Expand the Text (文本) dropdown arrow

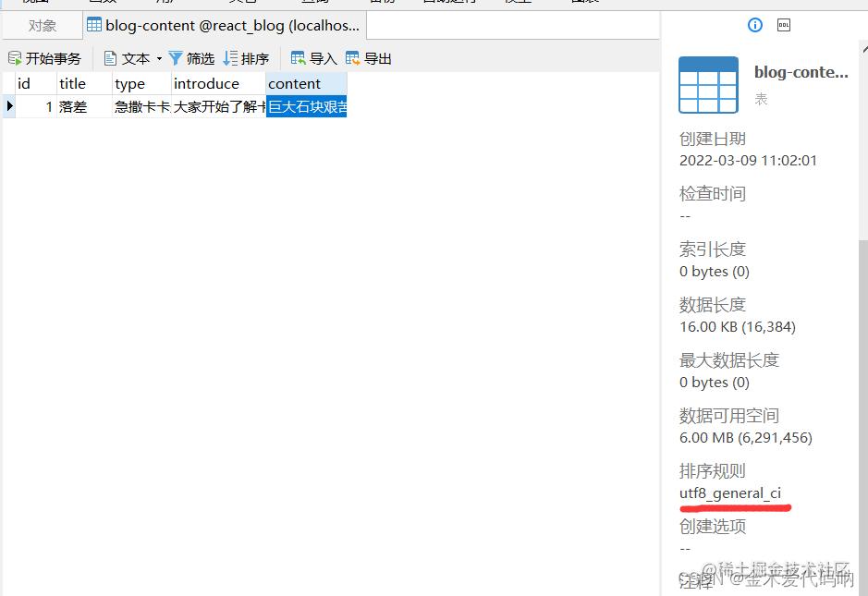click(x=159, y=58)
